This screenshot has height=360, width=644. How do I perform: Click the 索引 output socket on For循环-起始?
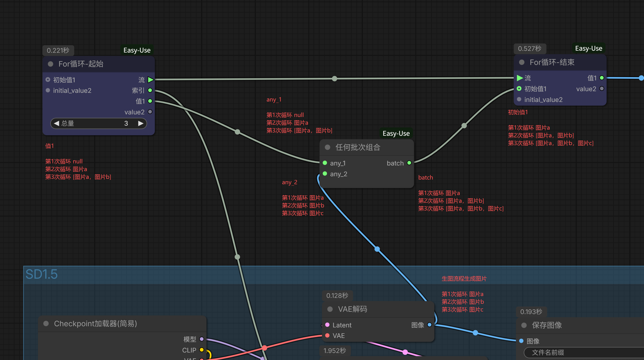150,90
